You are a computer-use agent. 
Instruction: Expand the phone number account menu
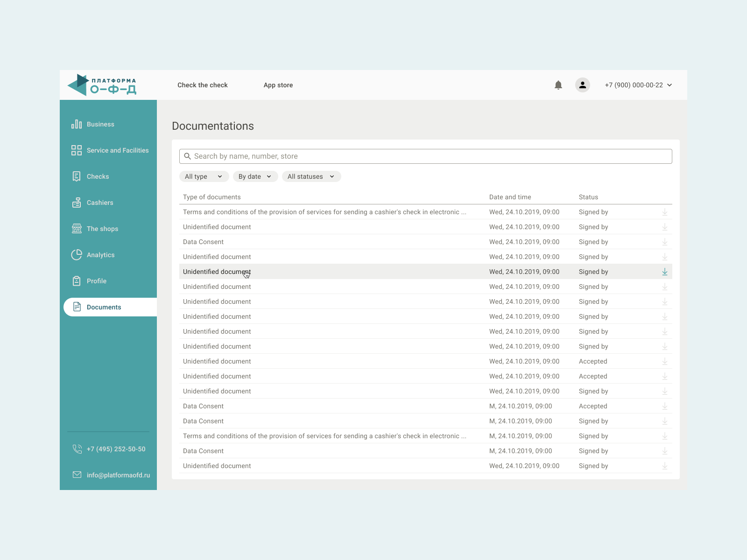[638, 85]
